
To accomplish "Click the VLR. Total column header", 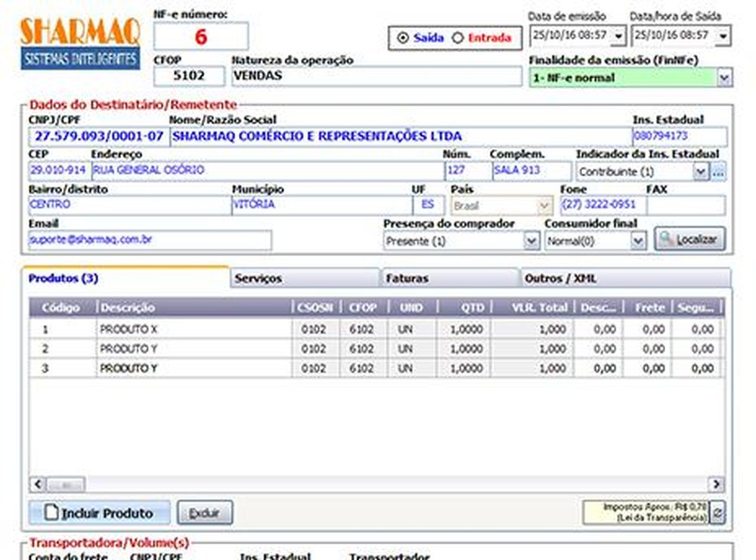I will point(533,308).
